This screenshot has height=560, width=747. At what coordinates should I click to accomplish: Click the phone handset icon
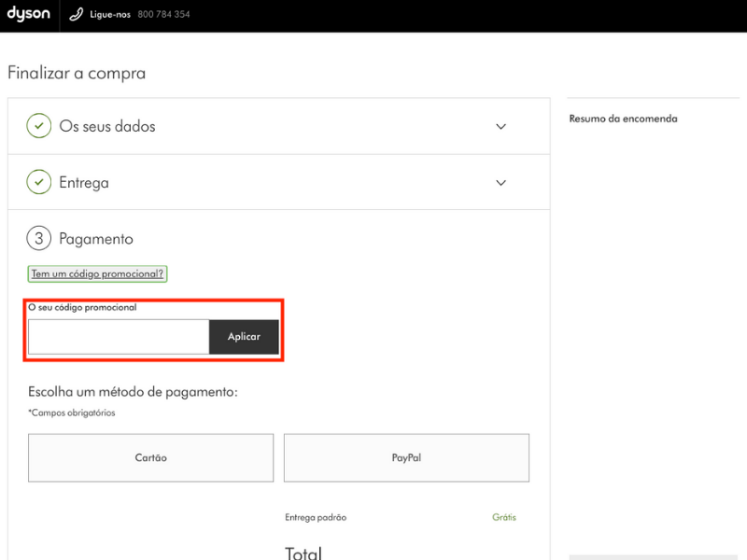[77, 14]
